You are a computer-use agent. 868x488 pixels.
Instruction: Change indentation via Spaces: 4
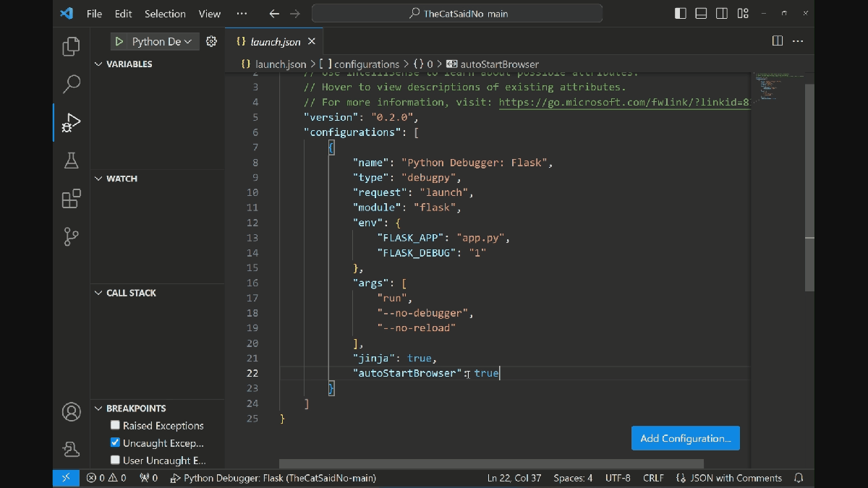pyautogui.click(x=573, y=478)
